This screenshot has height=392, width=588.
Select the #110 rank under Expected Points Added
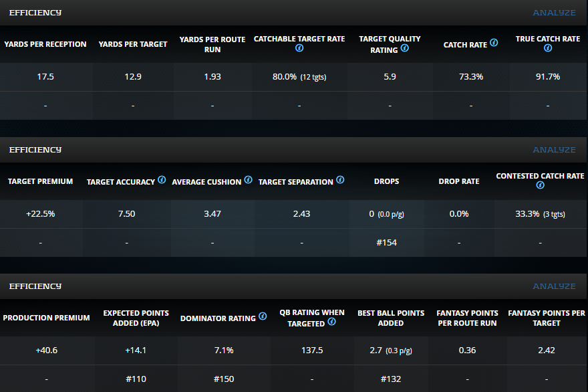pyautogui.click(x=136, y=379)
